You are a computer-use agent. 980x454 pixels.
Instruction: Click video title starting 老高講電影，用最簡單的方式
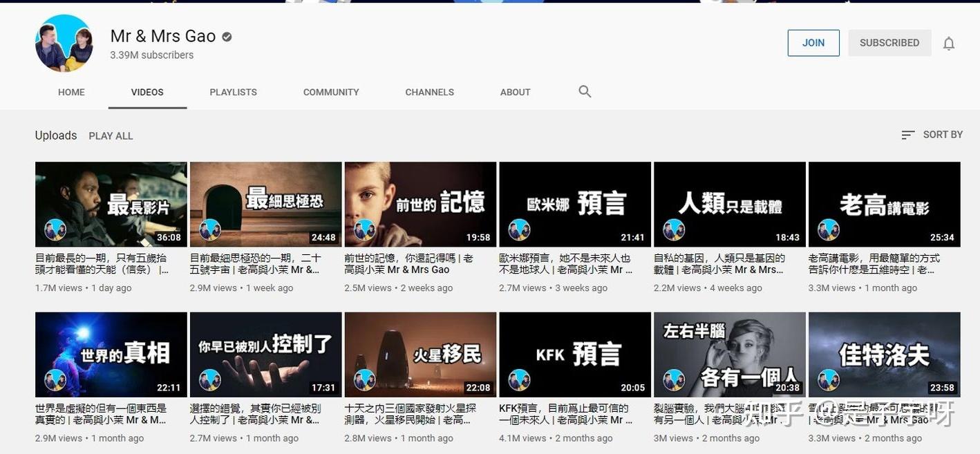(x=874, y=264)
